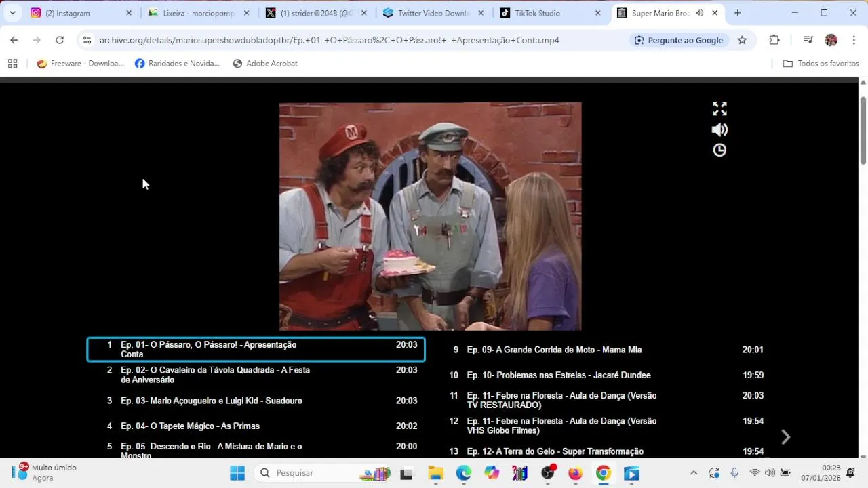
Task: Click the taskbar Pesquisar search box
Action: point(324,473)
